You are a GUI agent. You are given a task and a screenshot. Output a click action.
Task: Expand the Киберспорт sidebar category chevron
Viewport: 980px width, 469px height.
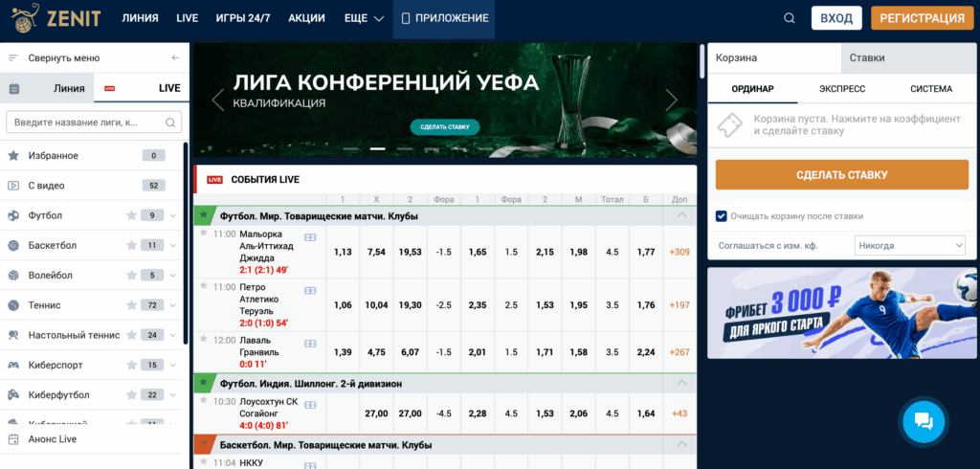(173, 366)
